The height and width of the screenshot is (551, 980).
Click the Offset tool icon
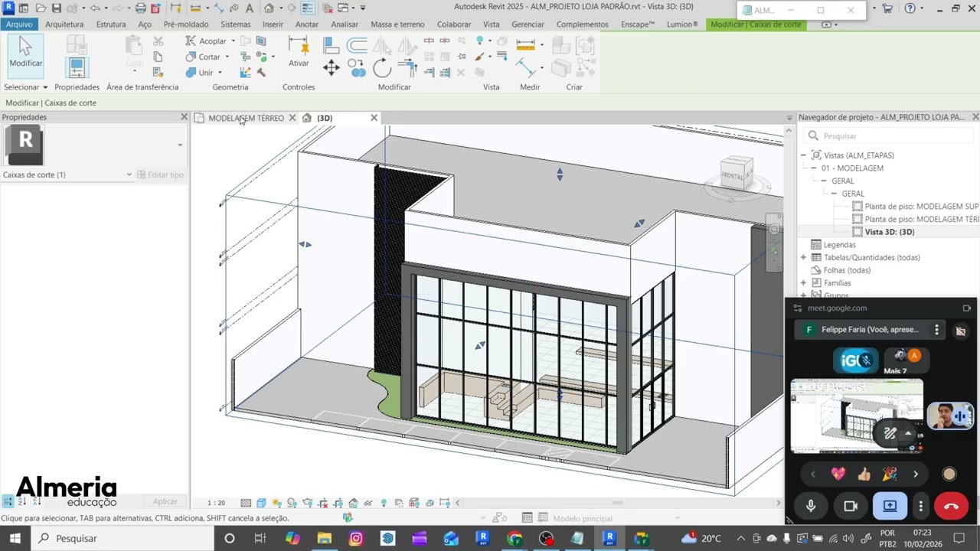pyautogui.click(x=357, y=45)
